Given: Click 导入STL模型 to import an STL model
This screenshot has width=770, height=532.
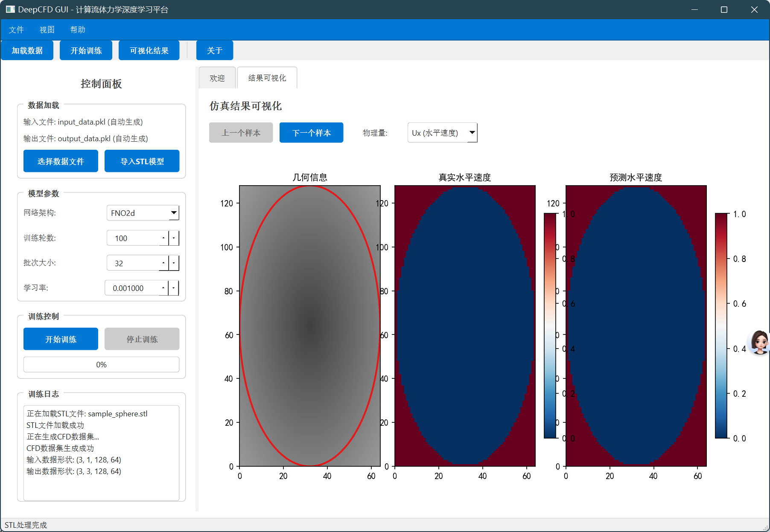Looking at the screenshot, I should [141, 161].
